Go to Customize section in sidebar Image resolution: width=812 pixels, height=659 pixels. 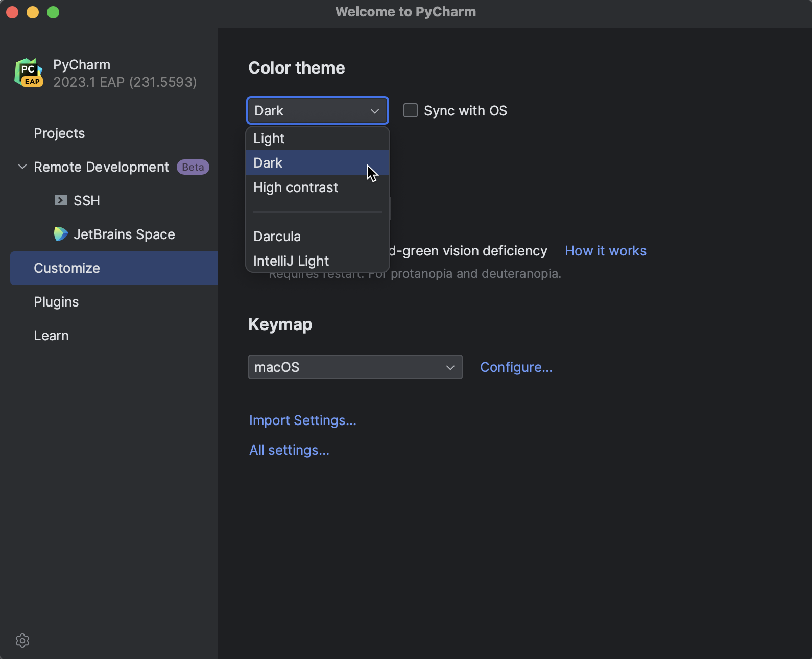[x=114, y=268]
